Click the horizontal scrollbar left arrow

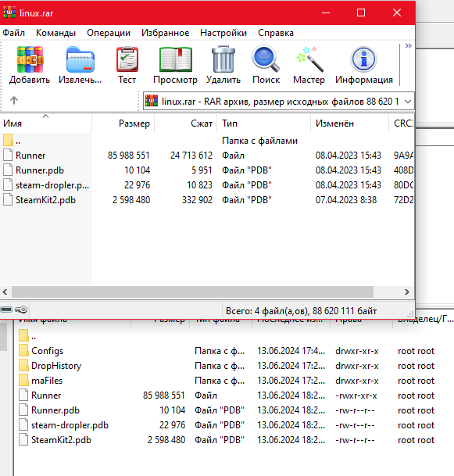coord(5,292)
